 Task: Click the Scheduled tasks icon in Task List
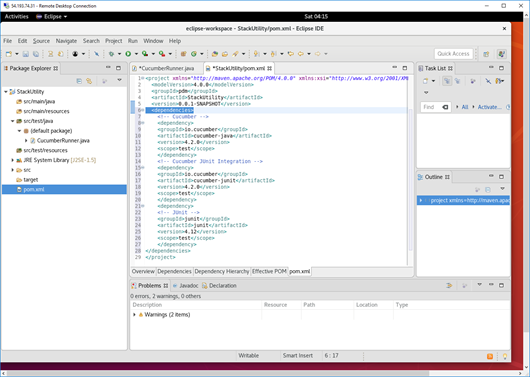coord(457,81)
